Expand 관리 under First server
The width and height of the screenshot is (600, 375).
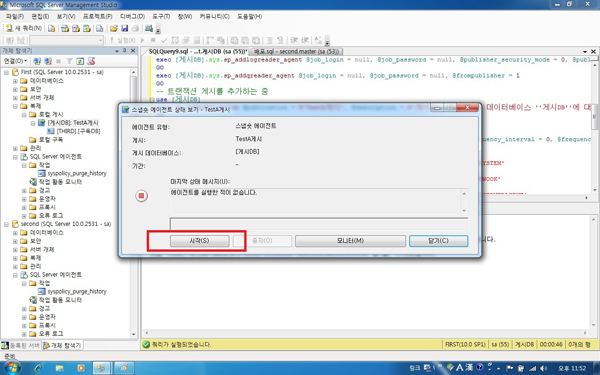[15, 148]
